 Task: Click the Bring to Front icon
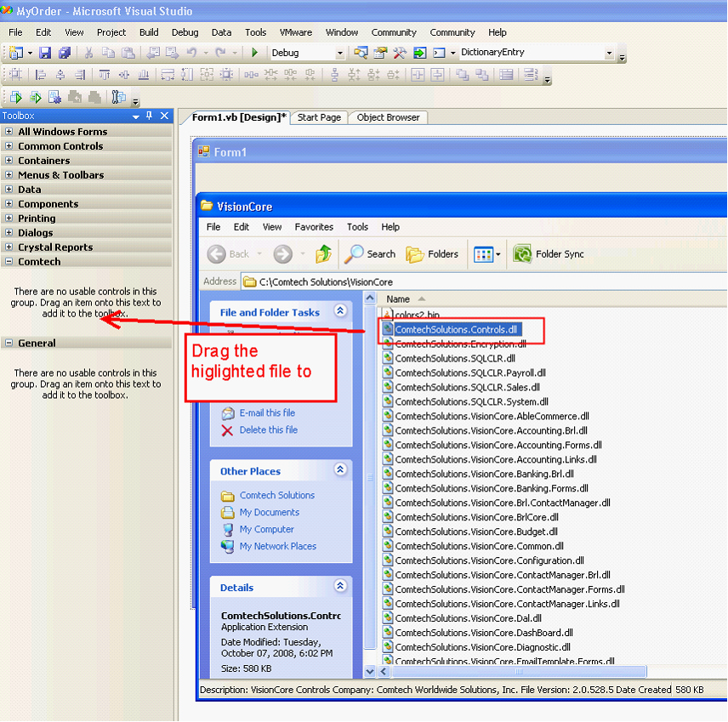(x=462, y=75)
